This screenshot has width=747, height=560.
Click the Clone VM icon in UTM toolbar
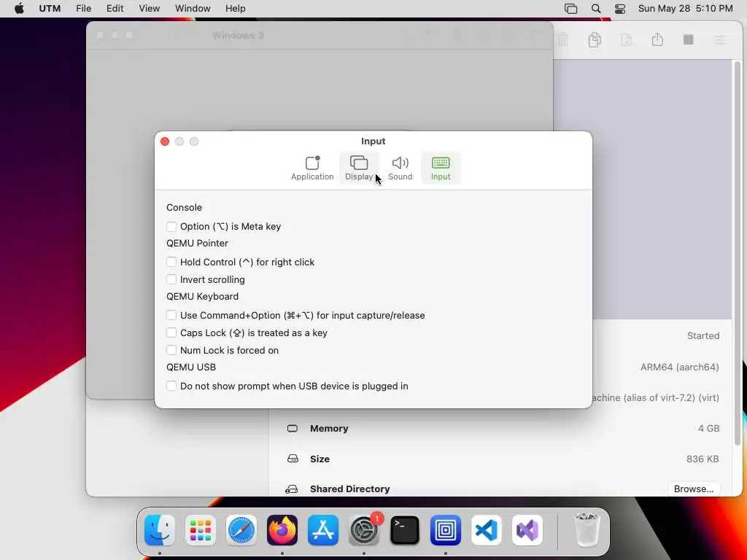pyautogui.click(x=595, y=39)
